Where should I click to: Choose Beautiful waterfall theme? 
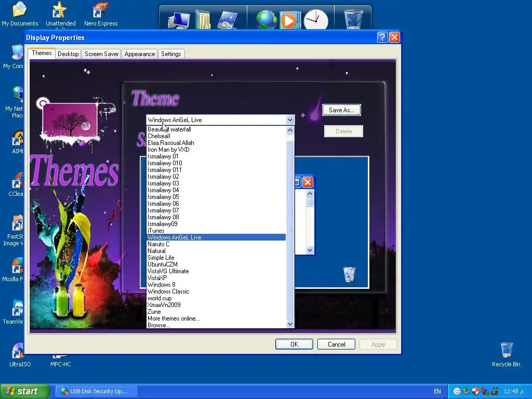pyautogui.click(x=216, y=129)
